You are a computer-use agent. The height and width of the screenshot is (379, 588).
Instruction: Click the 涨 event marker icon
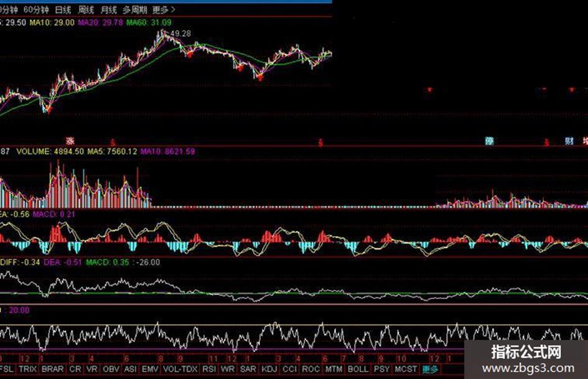click(x=70, y=141)
